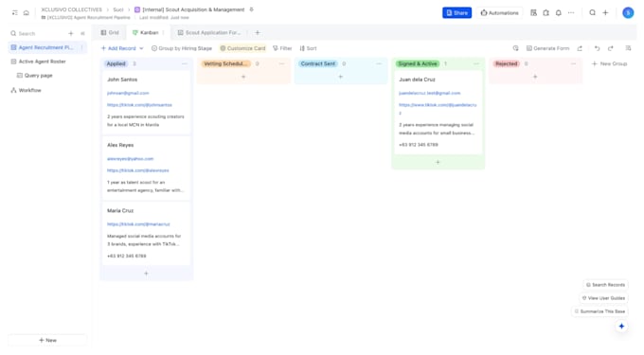Screen dimensions: 644x355
Task: Click the redo arrow icon
Action: tap(611, 48)
